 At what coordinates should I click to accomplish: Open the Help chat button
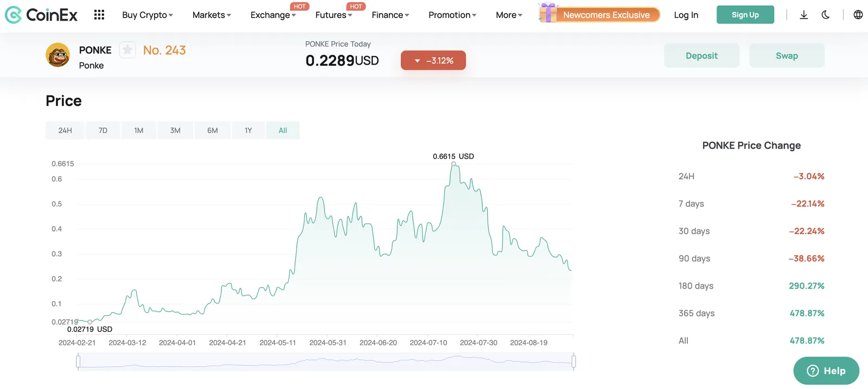click(826, 371)
